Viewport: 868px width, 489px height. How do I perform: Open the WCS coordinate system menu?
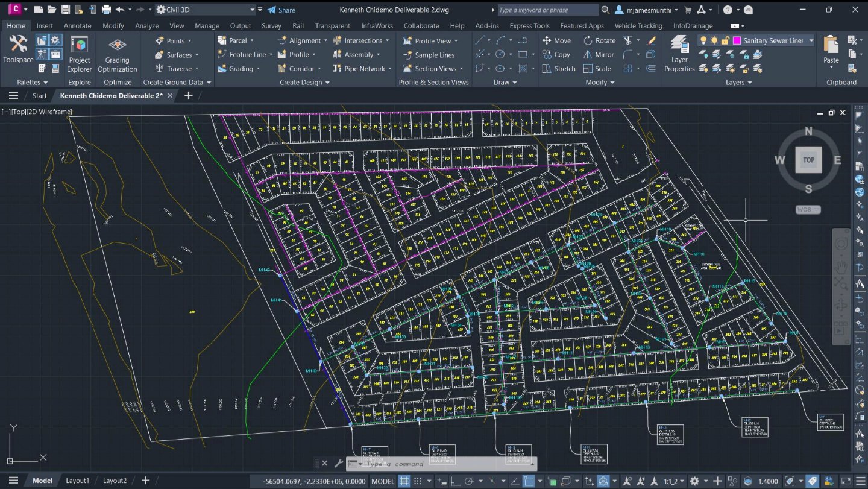[808, 210]
